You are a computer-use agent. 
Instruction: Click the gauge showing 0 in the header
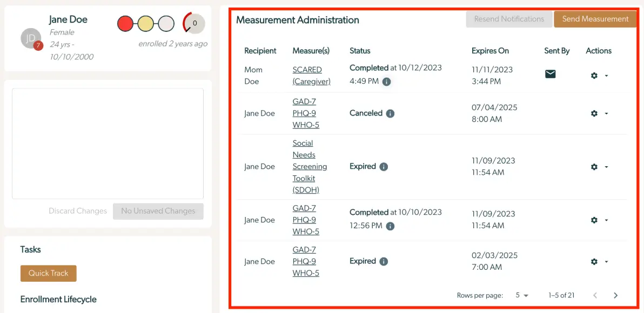(193, 23)
